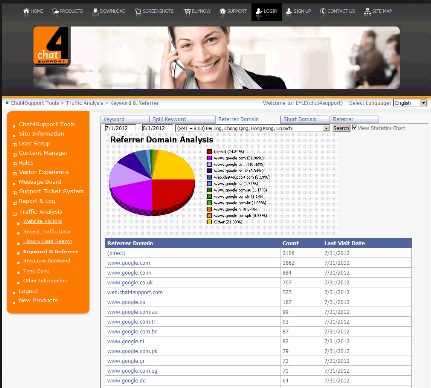
Task: Click the Download arrow icon
Action: tap(95, 12)
